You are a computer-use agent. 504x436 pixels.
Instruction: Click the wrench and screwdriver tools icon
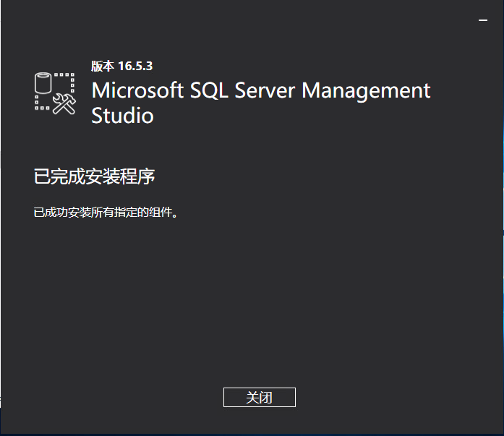[65, 103]
